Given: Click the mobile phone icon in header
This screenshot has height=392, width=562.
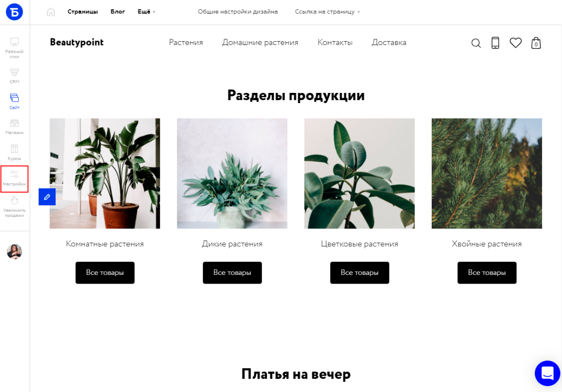Looking at the screenshot, I should 495,43.
